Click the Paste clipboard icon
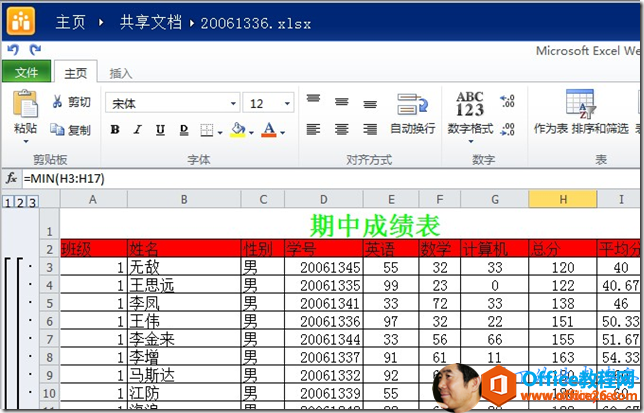The width and height of the screenshot is (644, 413). (x=25, y=103)
